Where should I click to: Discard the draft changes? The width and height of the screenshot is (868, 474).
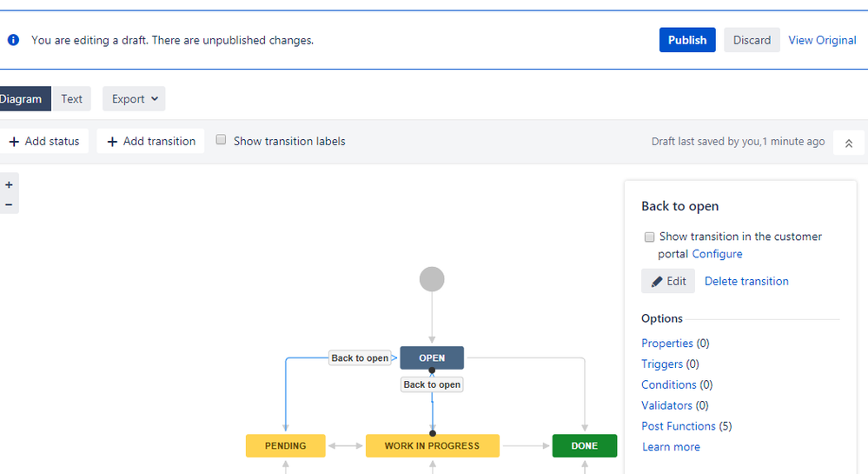pyautogui.click(x=752, y=40)
